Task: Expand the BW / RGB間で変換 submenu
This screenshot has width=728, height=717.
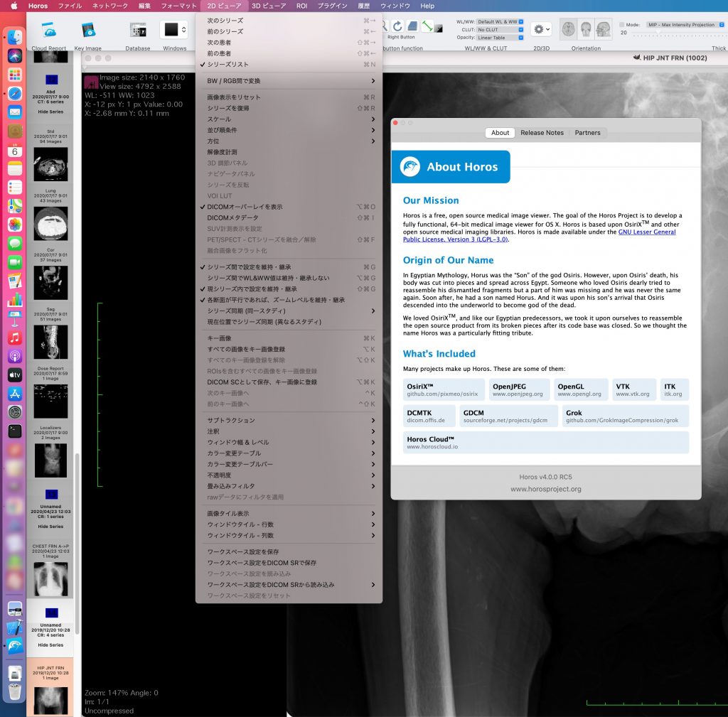Action: (289, 81)
